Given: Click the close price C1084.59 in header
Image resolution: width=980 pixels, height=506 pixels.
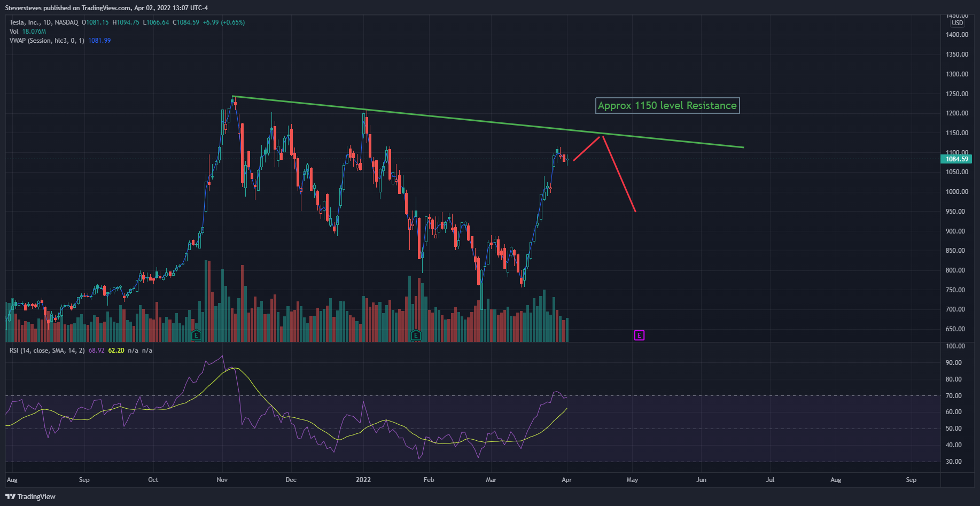Looking at the screenshot, I should tap(186, 22).
